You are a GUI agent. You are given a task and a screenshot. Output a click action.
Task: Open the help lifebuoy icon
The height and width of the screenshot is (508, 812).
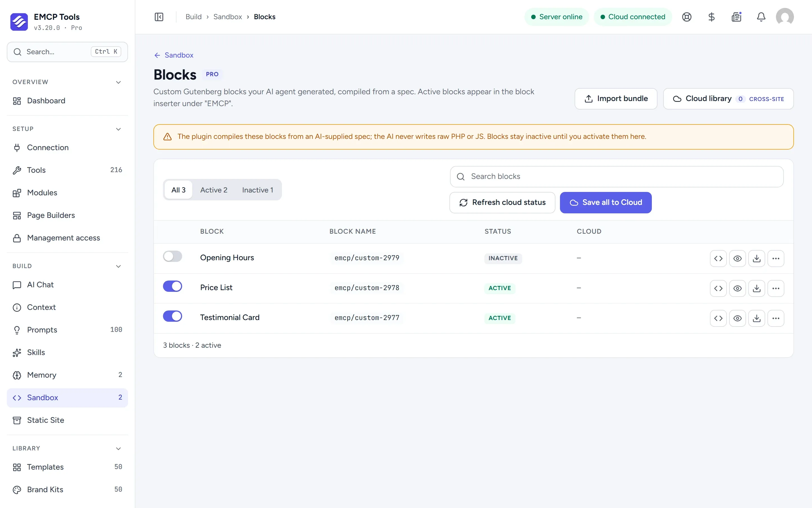click(687, 17)
